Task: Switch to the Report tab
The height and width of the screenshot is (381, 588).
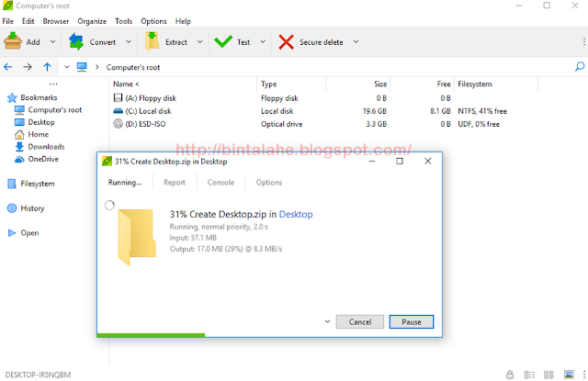Action: coord(175,183)
